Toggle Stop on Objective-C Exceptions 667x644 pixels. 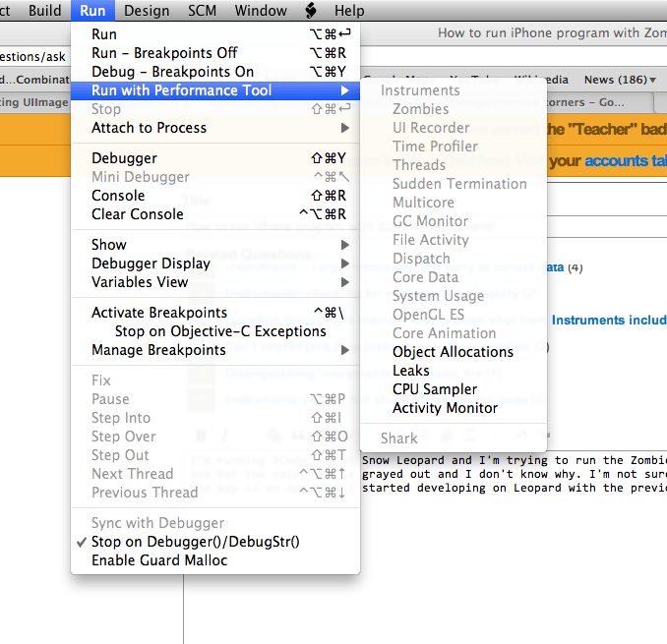215,331
